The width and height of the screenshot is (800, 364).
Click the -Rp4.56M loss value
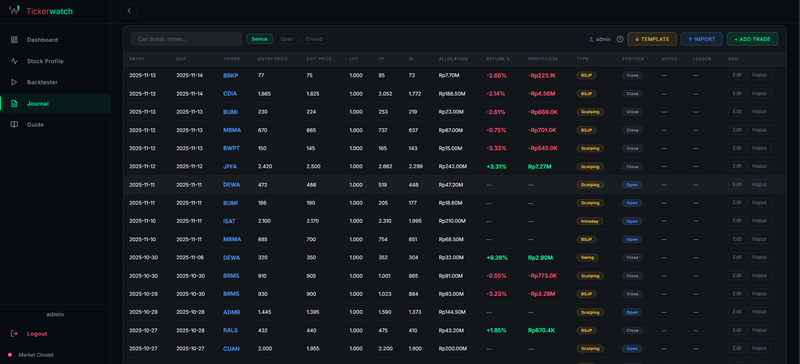pos(541,93)
